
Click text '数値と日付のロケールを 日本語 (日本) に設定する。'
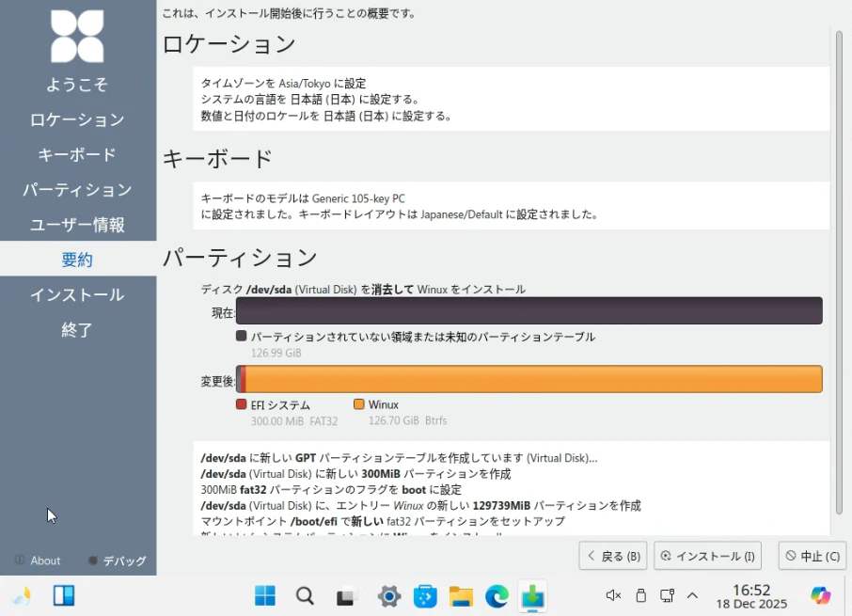(x=326, y=116)
